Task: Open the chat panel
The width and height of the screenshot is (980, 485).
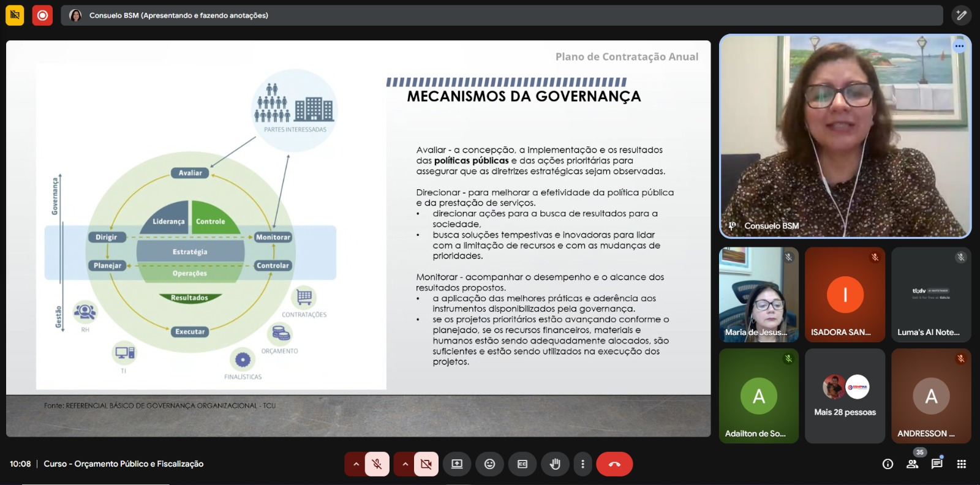Action: coord(937,464)
